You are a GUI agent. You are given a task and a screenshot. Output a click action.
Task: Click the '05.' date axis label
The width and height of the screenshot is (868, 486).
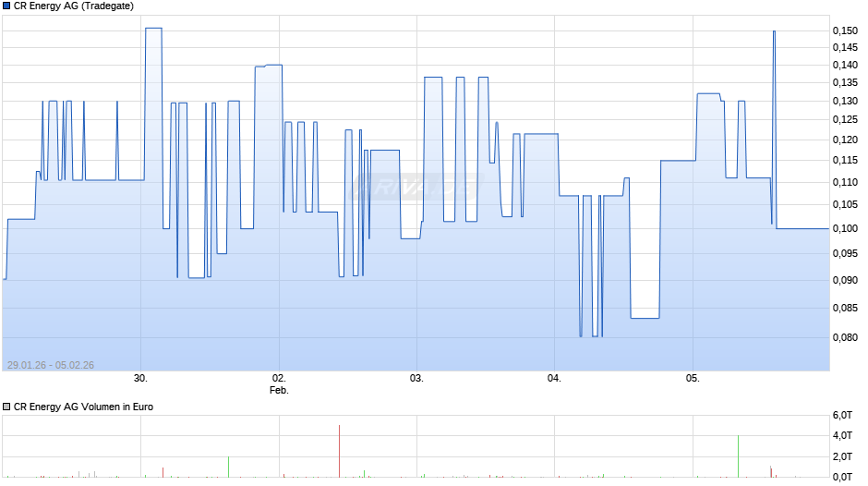pos(693,379)
